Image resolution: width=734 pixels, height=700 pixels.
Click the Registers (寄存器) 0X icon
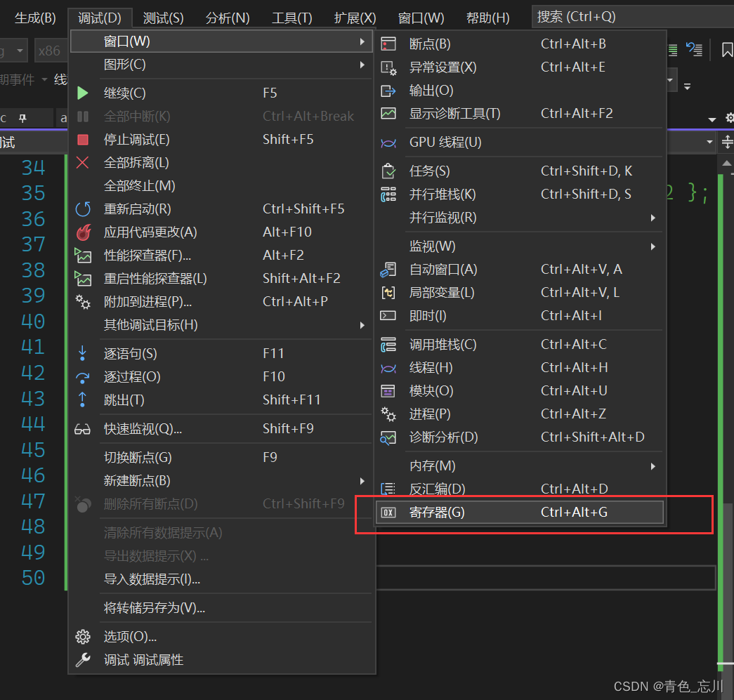pos(388,513)
